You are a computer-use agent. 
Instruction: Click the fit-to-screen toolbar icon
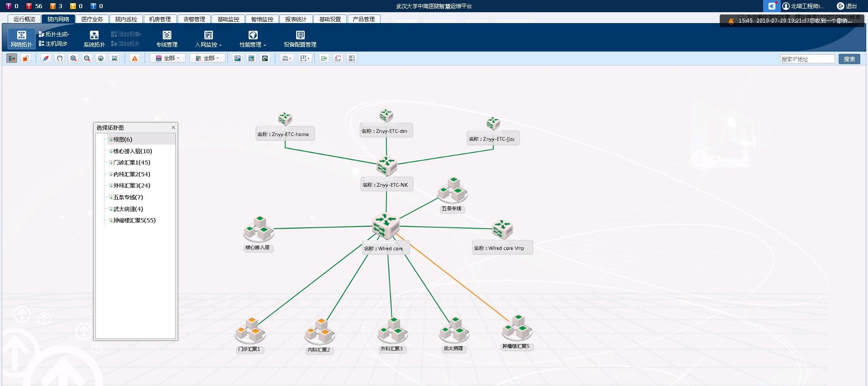tap(115, 58)
